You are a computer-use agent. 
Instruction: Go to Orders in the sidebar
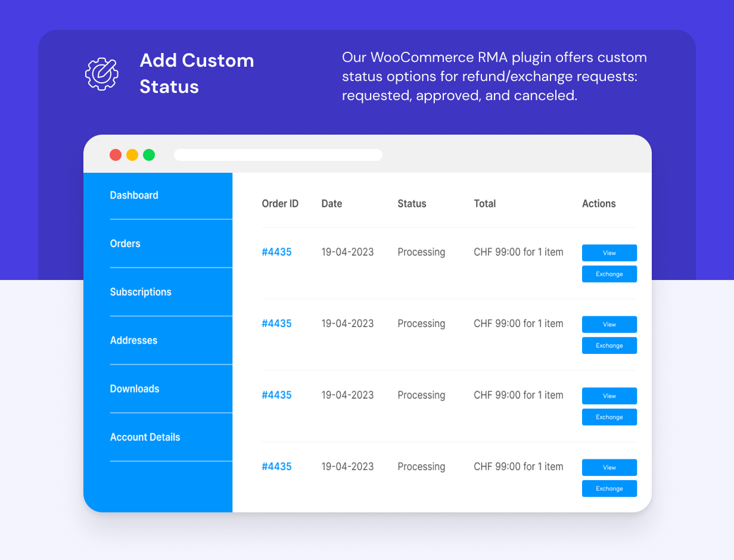pyautogui.click(x=125, y=244)
